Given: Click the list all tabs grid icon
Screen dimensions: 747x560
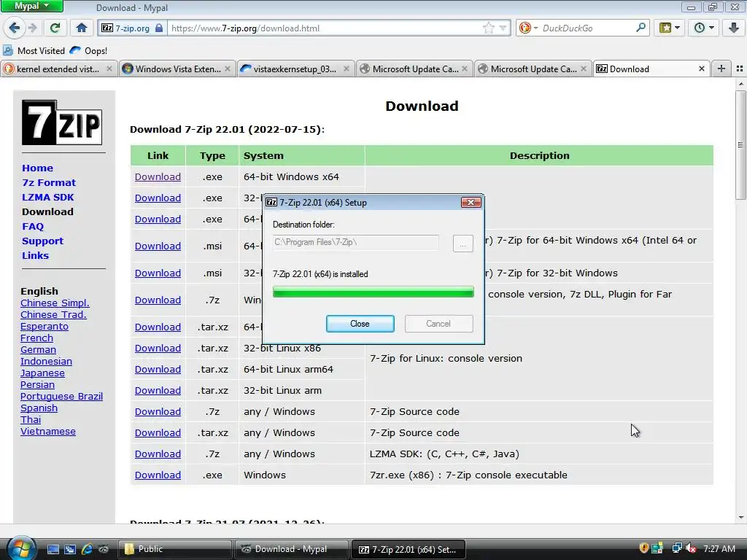Looking at the screenshot, I should 740,69.
